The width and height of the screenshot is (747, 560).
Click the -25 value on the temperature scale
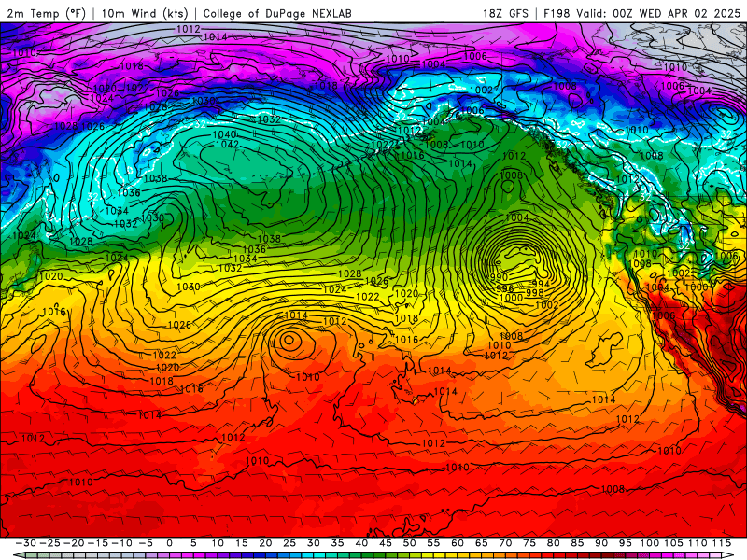49,543
